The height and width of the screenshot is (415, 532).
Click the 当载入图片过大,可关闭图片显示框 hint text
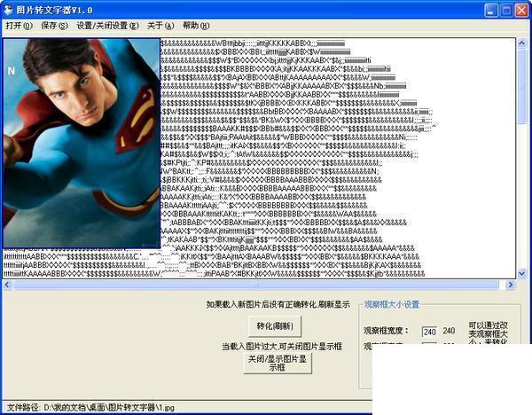[x=282, y=347]
